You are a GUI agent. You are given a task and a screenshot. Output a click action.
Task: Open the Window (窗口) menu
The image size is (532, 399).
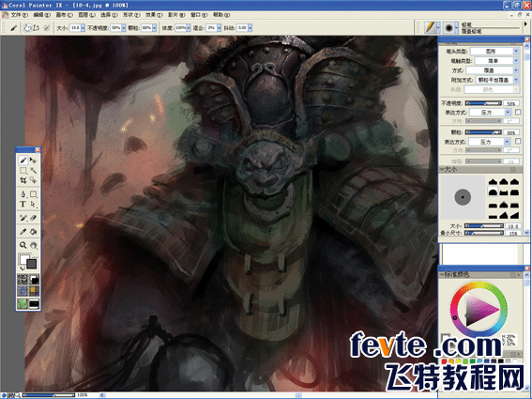(x=199, y=15)
